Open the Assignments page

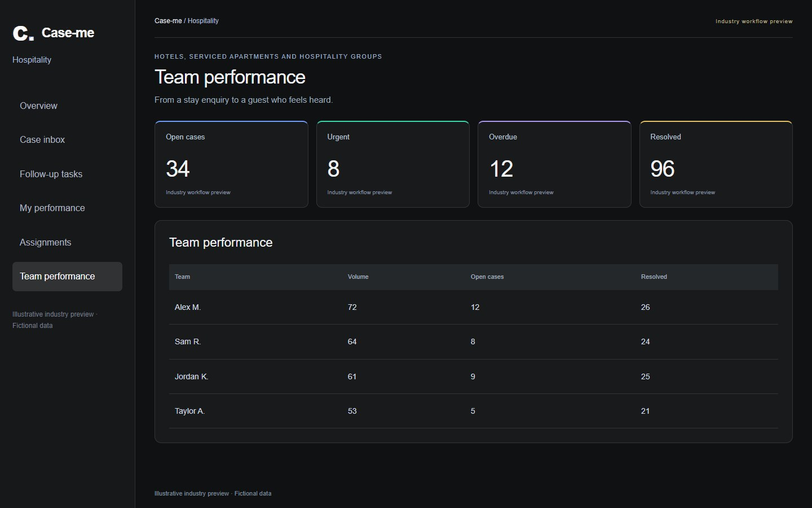[67, 242]
